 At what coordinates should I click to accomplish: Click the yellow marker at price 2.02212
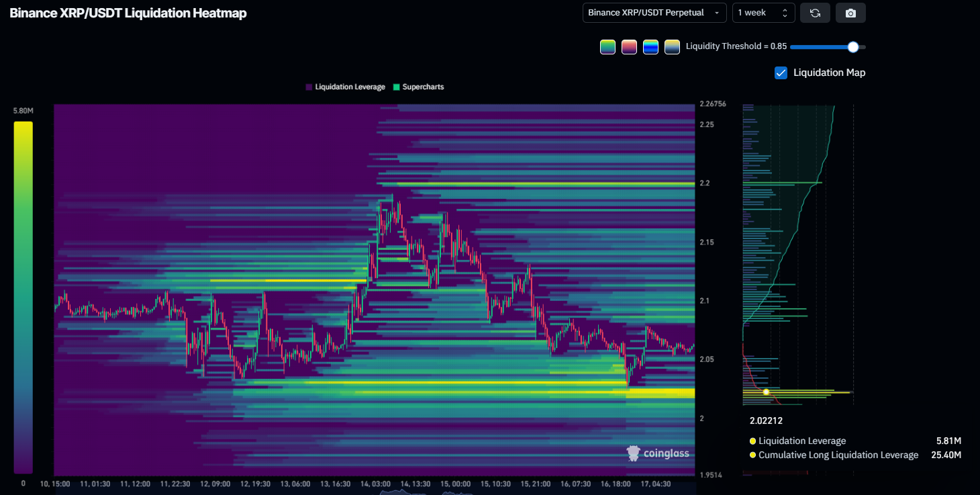pos(766,392)
